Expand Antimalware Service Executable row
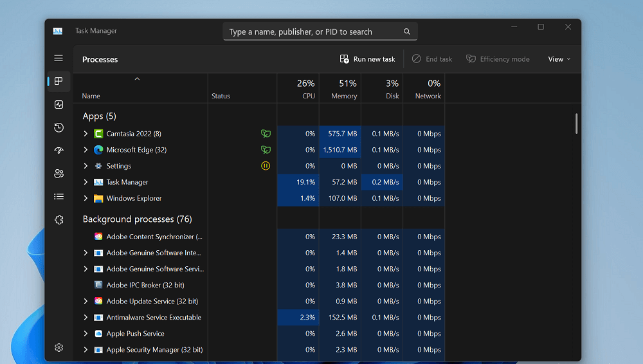 point(86,317)
